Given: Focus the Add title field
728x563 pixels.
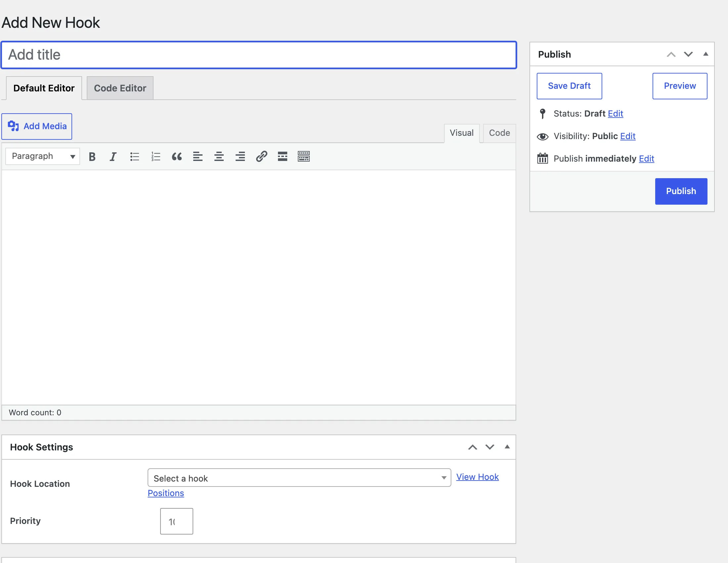Looking at the screenshot, I should pyautogui.click(x=259, y=55).
